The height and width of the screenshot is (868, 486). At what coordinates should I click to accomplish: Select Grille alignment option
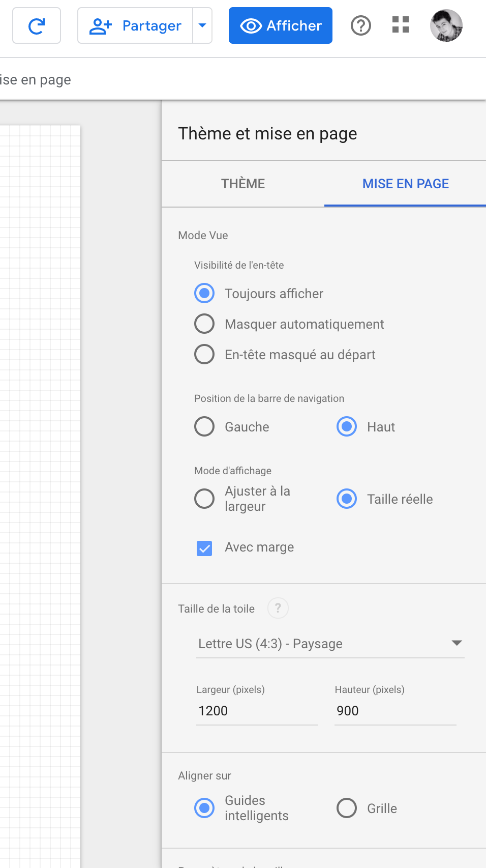pyautogui.click(x=347, y=808)
